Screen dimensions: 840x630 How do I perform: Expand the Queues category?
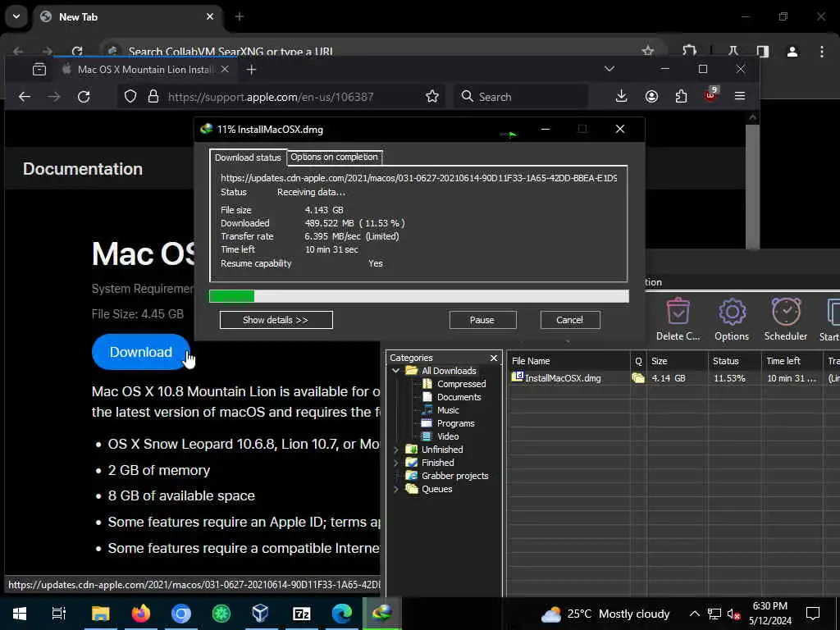pos(396,489)
